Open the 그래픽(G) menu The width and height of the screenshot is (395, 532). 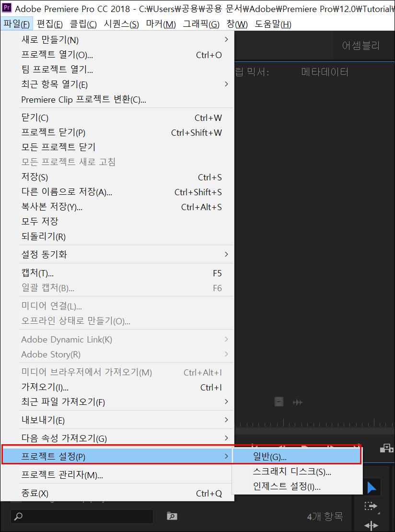point(201,24)
